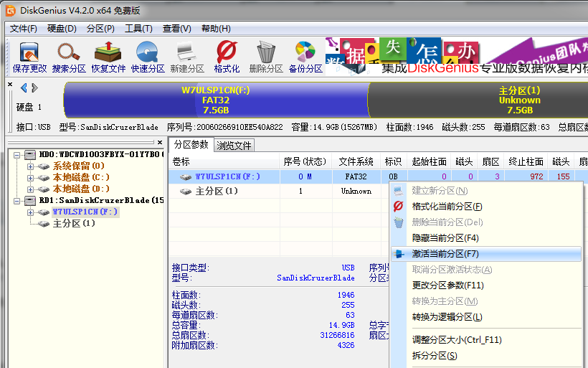Click the FAT32 cell in the partition table
This screenshot has height=368, width=588.
point(356,176)
